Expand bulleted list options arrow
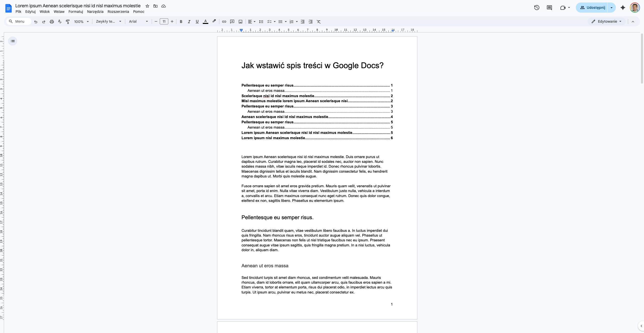Viewport: 644px width, 333px height. coord(286,22)
